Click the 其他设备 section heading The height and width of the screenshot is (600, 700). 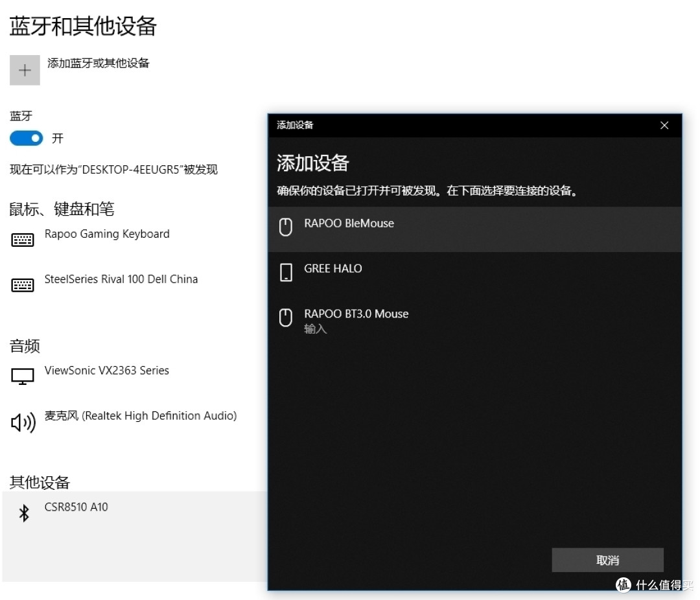40,482
